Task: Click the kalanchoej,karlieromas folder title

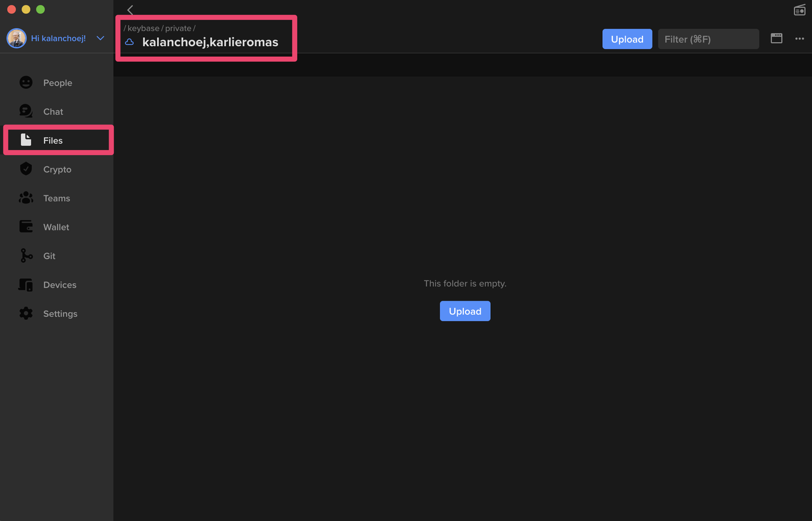Action: pyautogui.click(x=210, y=42)
